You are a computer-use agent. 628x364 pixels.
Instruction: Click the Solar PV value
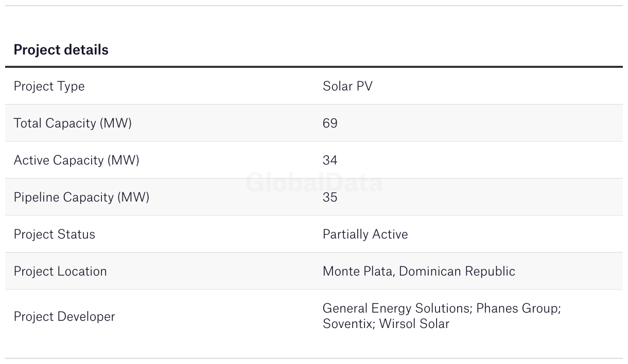[x=347, y=86]
